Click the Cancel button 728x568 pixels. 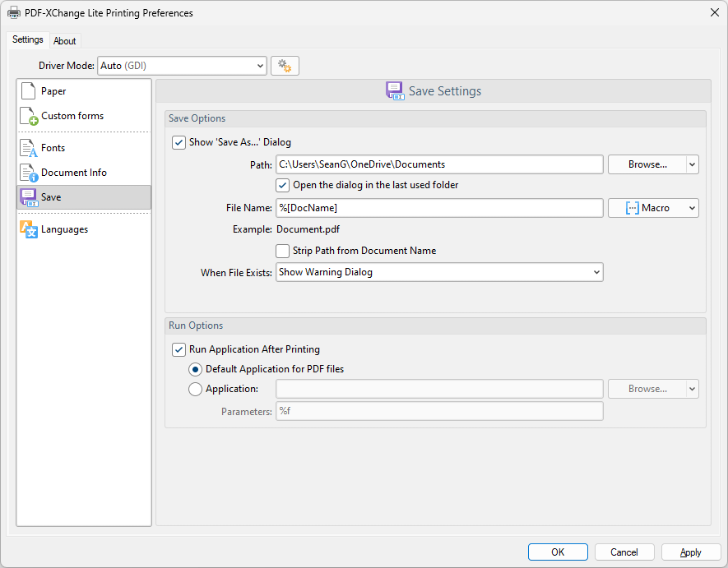coord(624,552)
